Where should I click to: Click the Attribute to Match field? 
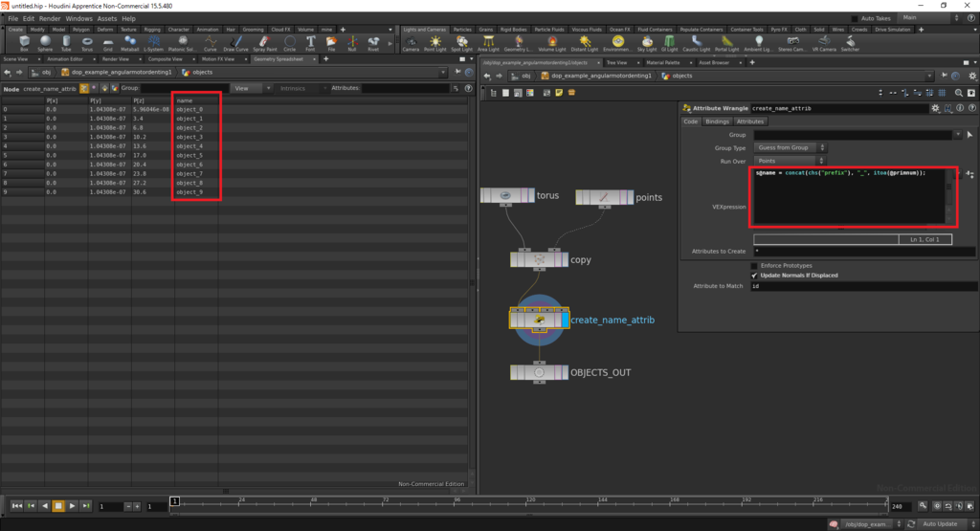click(862, 286)
